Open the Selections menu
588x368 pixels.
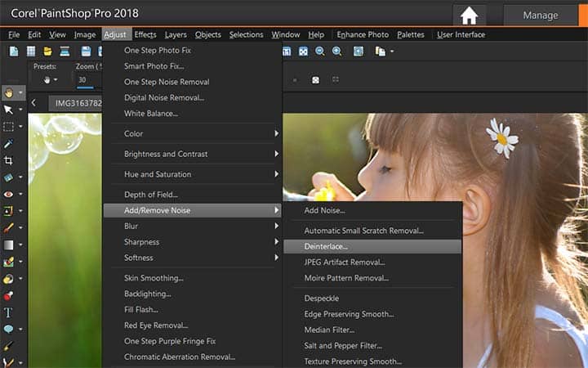point(246,34)
